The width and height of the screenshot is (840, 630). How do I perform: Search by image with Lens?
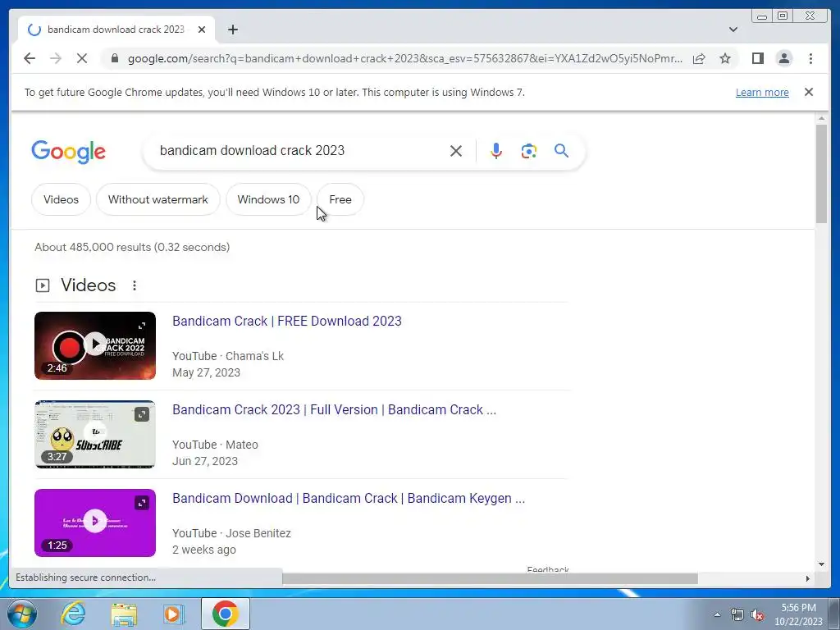point(529,151)
